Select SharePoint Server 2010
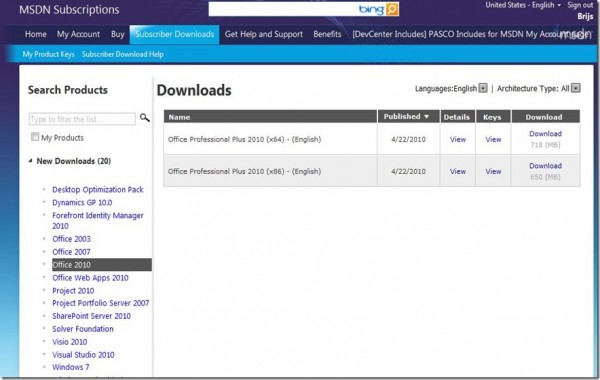Screen dimensions: 600x380 [x=91, y=316]
